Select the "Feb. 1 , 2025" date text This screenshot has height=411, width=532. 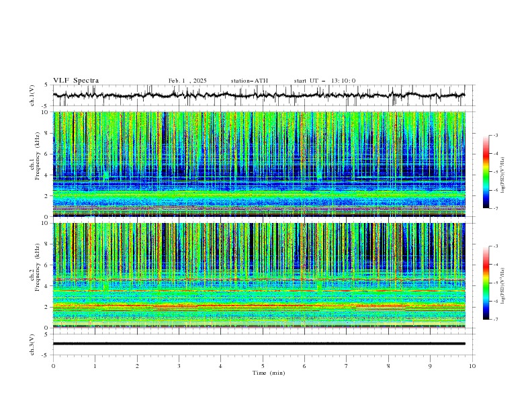tap(187, 81)
